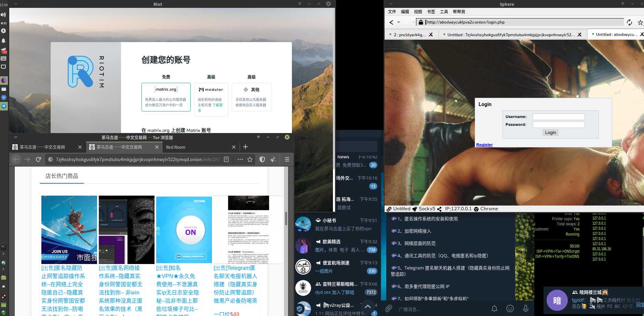Reload the page in the Tor Browser
This screenshot has height=316, width=644.
[x=38, y=159]
